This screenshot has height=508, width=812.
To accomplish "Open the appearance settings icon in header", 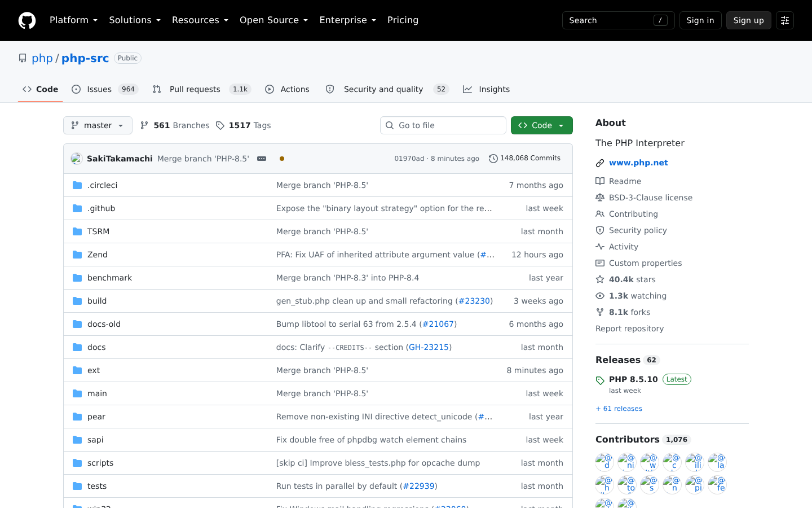I will tap(785, 20).
